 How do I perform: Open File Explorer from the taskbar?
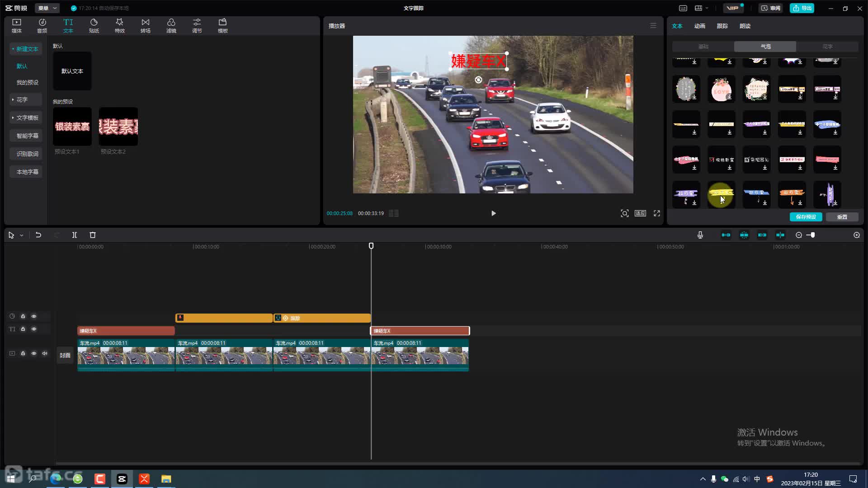[x=166, y=479]
